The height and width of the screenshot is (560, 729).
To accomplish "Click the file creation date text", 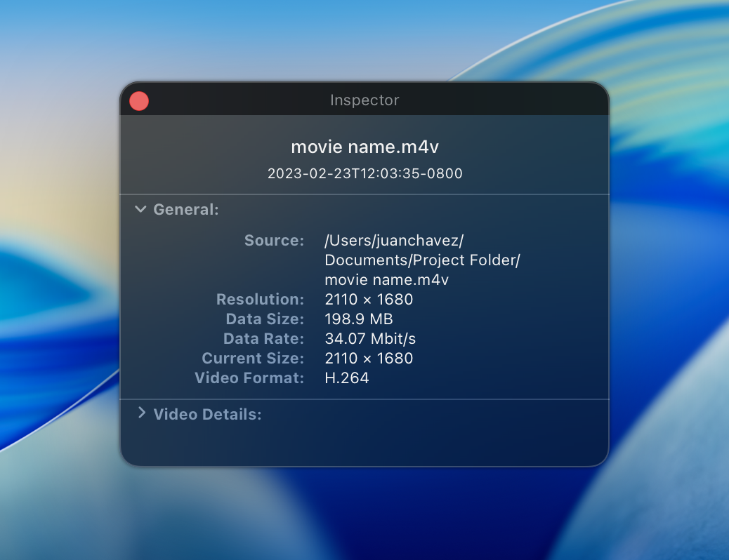I will pyautogui.click(x=364, y=173).
